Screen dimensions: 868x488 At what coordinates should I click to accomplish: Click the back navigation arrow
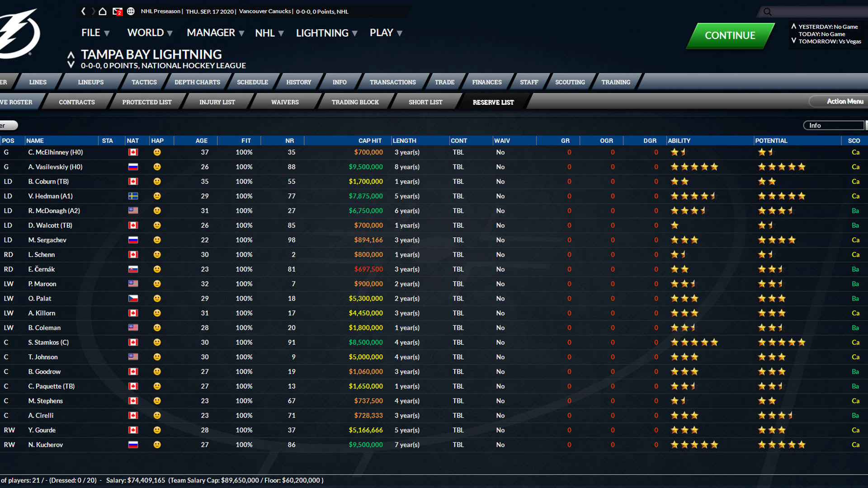pyautogui.click(x=83, y=11)
